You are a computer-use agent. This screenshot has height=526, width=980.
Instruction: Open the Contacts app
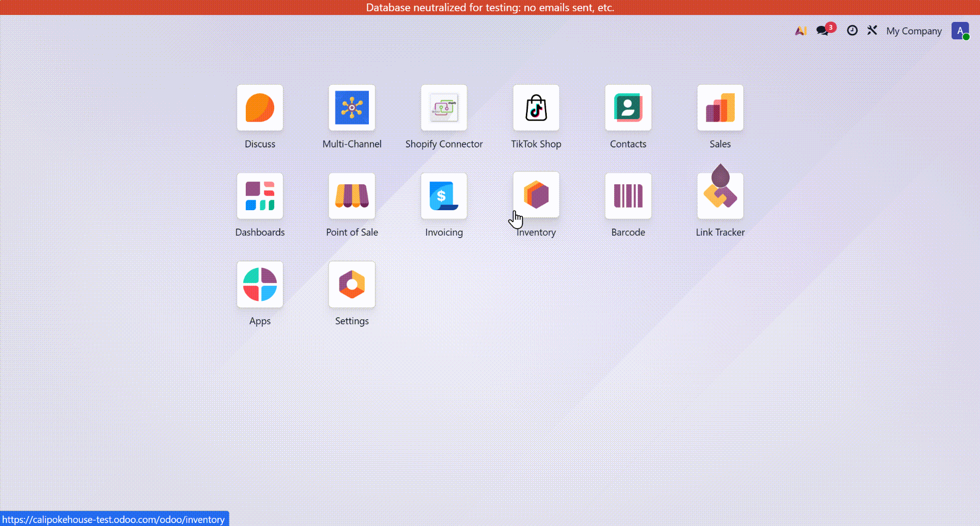click(628, 108)
